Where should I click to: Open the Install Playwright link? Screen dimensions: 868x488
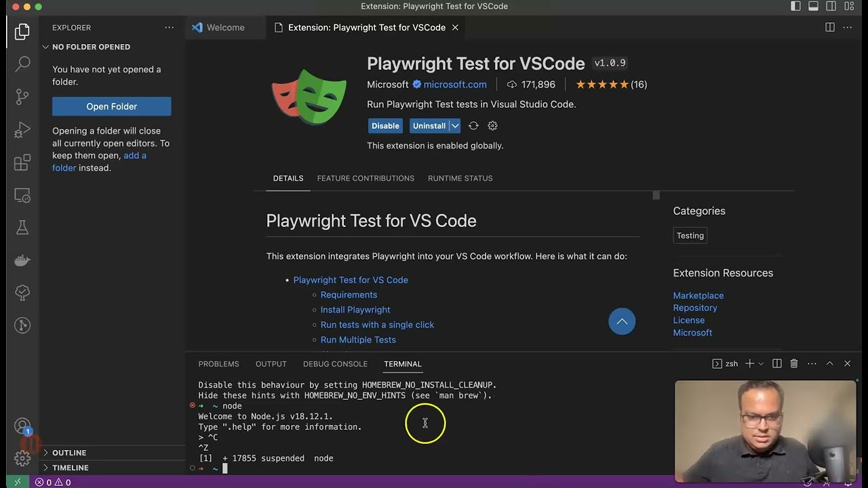pyautogui.click(x=355, y=310)
